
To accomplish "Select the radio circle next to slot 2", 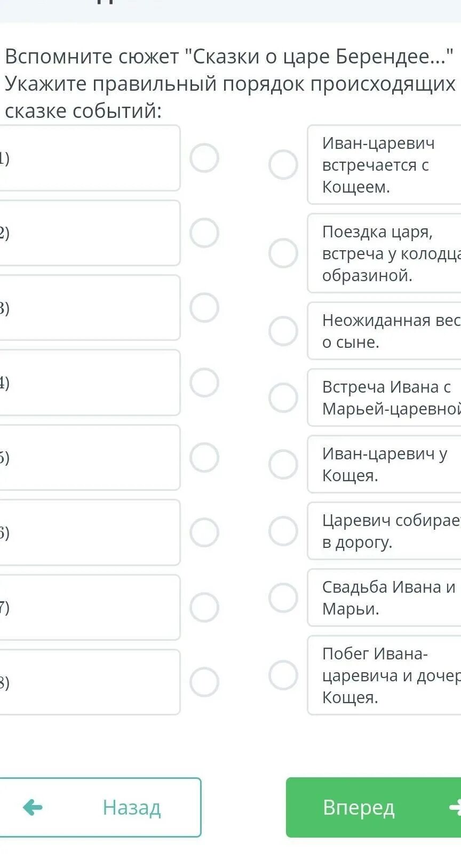I will pos(204,233).
